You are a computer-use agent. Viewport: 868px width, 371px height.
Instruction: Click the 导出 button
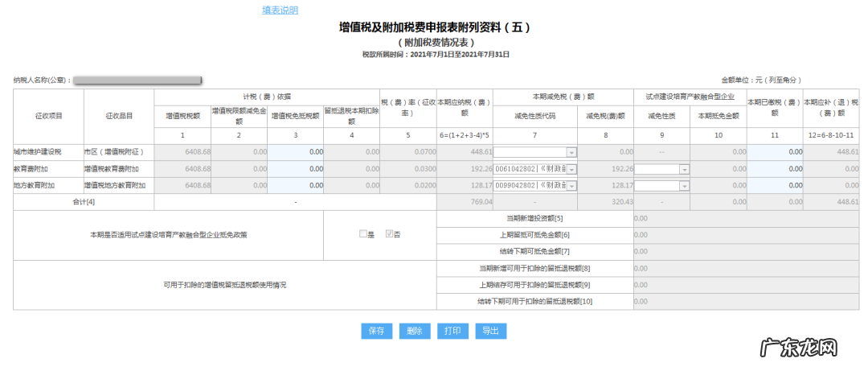tap(490, 331)
